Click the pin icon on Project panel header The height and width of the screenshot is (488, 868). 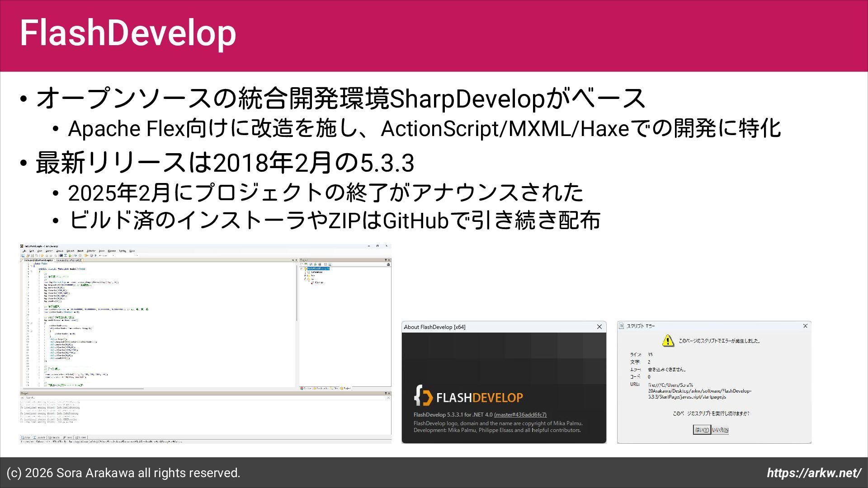386,260
